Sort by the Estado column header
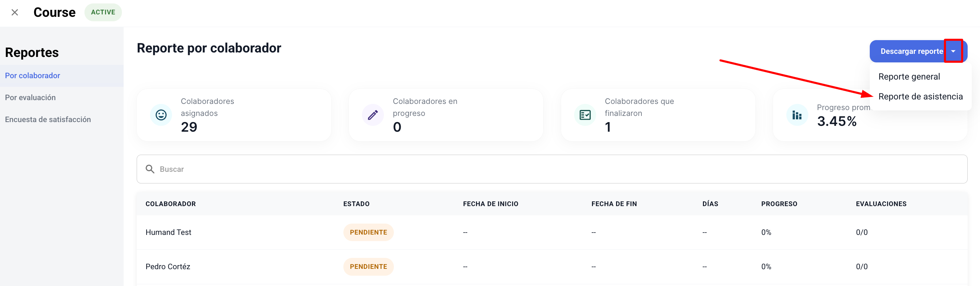 click(356, 204)
